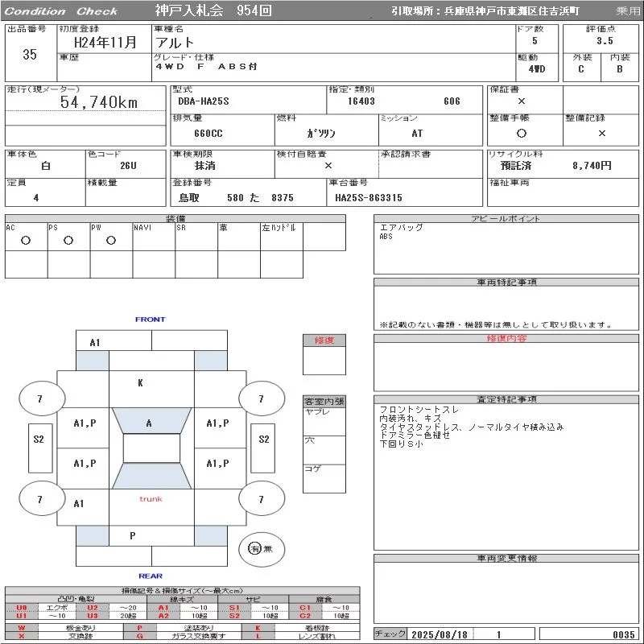Select the left side S2 rust box

click(x=40, y=448)
